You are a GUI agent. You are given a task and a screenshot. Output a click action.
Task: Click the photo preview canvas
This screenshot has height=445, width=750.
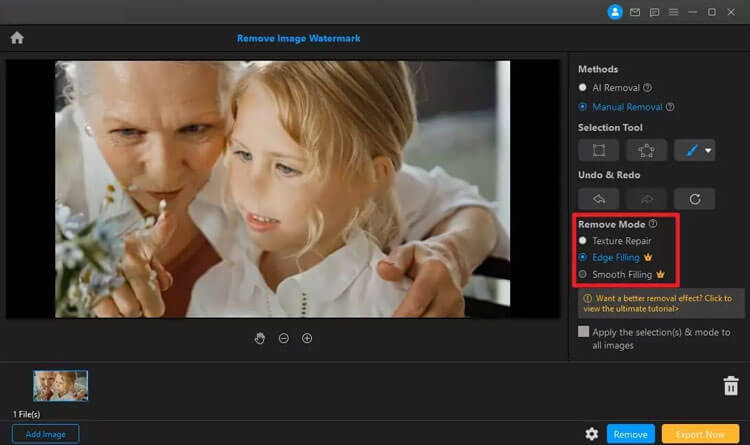click(x=282, y=189)
